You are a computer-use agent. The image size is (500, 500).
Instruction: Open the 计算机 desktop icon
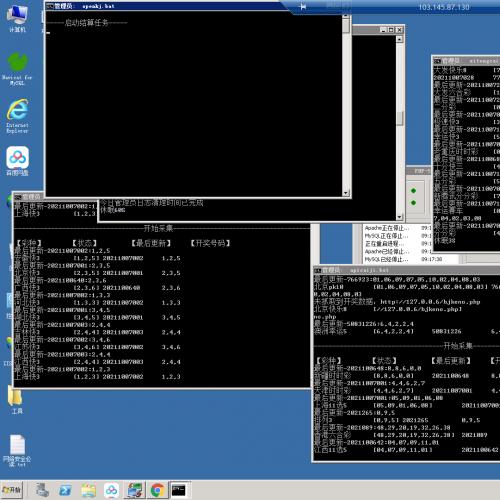click(17, 18)
